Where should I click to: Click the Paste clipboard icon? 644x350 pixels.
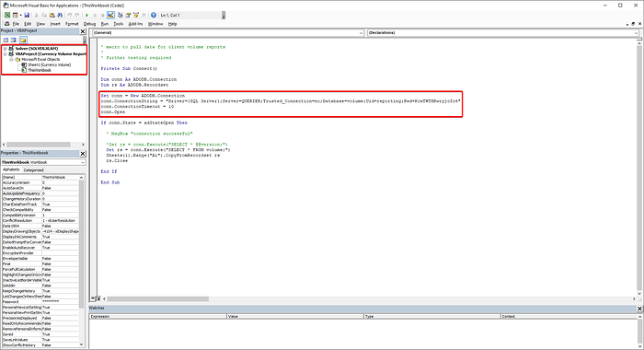pyautogui.click(x=52, y=16)
